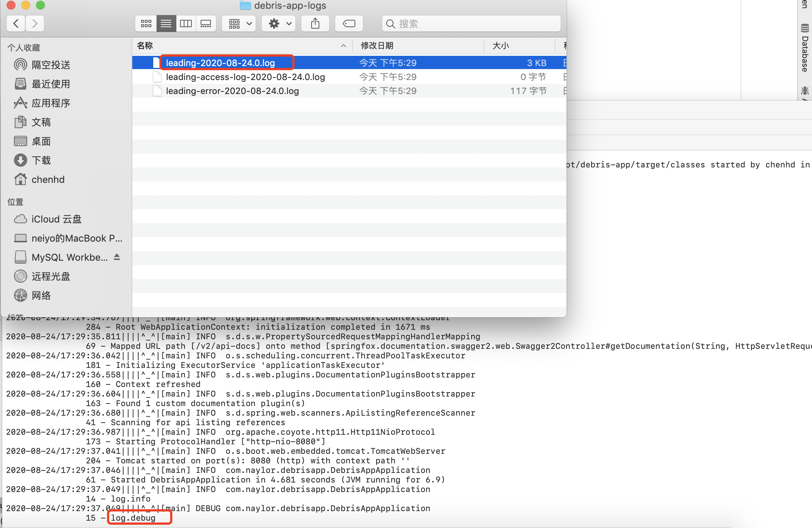812x528 pixels.
Task: Click the chenhd house icon
Action: (21, 179)
